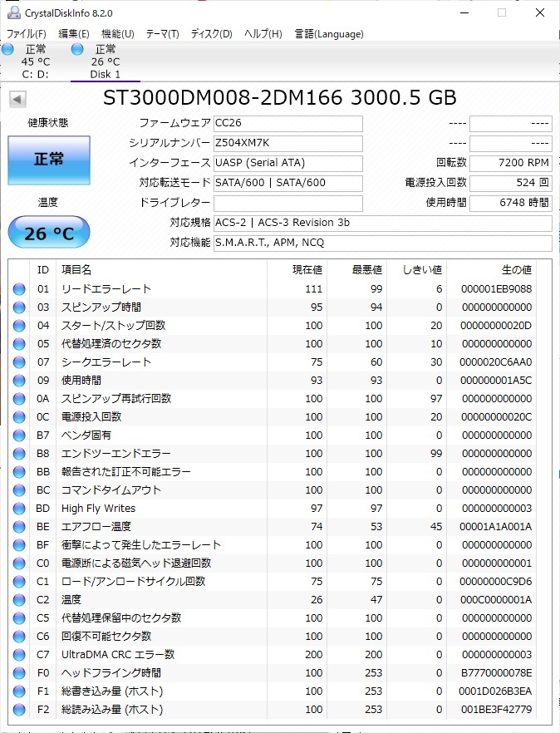Click the 26 °C temperature button
This screenshot has height=733, width=560.
click(49, 233)
